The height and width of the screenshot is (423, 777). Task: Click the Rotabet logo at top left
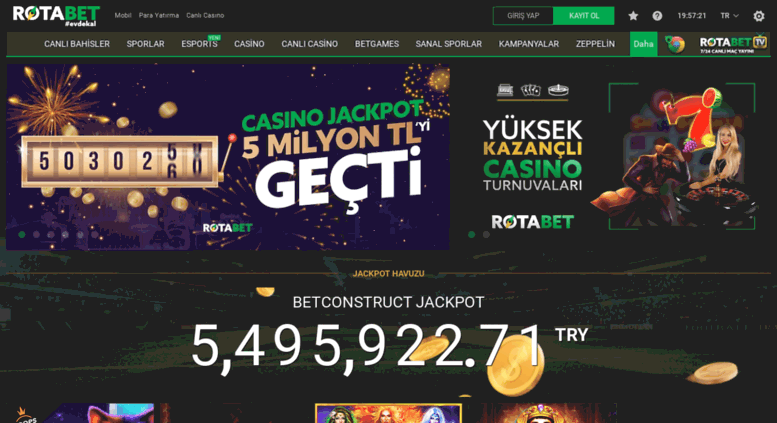(x=56, y=15)
